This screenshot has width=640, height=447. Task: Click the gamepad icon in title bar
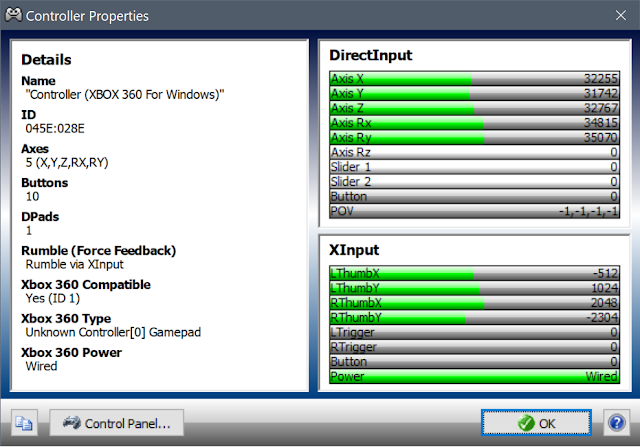(13, 15)
